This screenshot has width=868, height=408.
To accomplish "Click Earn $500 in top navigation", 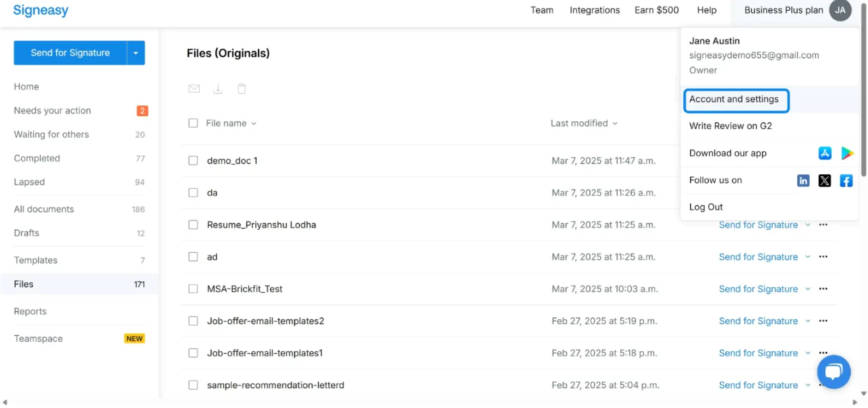I will [x=657, y=10].
